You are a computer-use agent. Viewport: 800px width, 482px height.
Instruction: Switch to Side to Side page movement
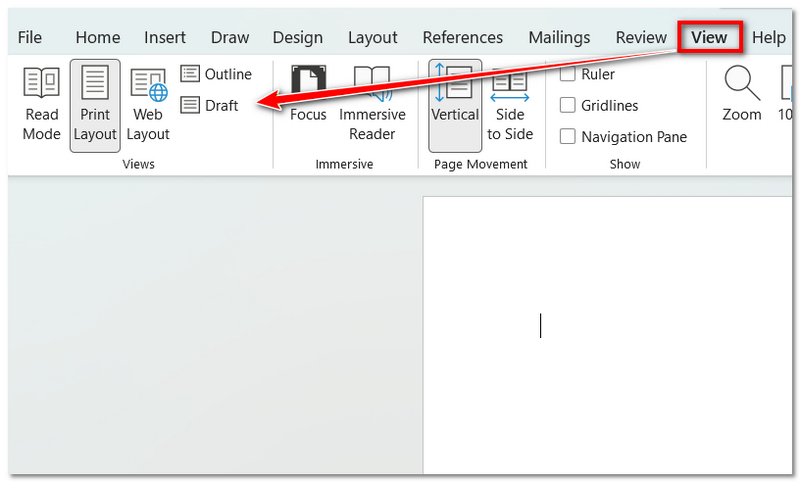(x=510, y=105)
